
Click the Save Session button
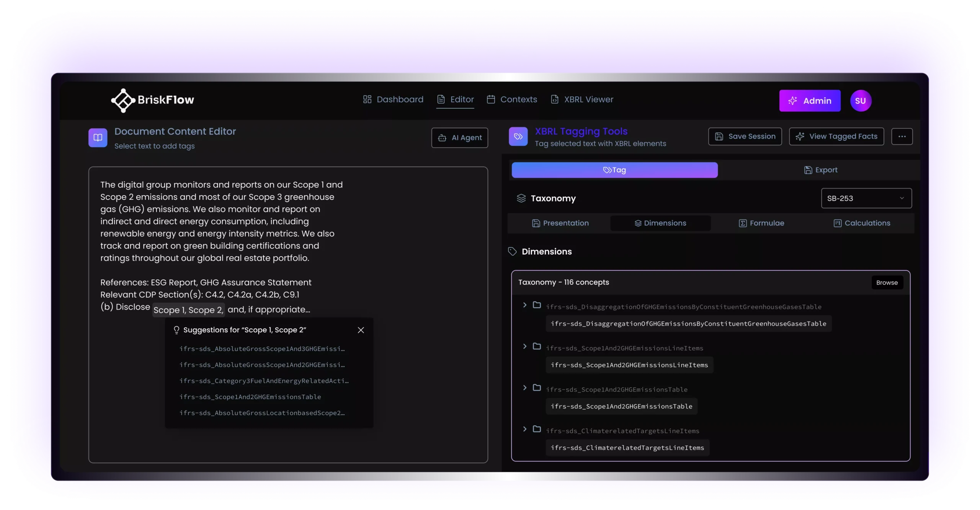pos(745,137)
